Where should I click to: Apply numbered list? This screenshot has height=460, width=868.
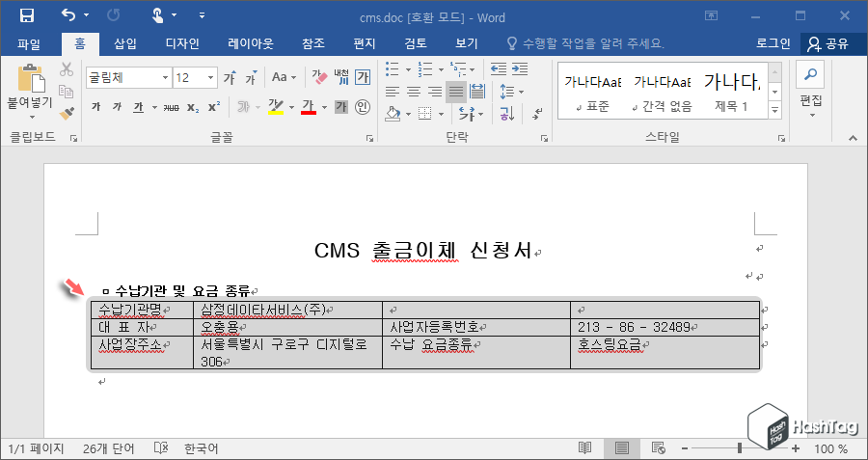tap(425, 69)
